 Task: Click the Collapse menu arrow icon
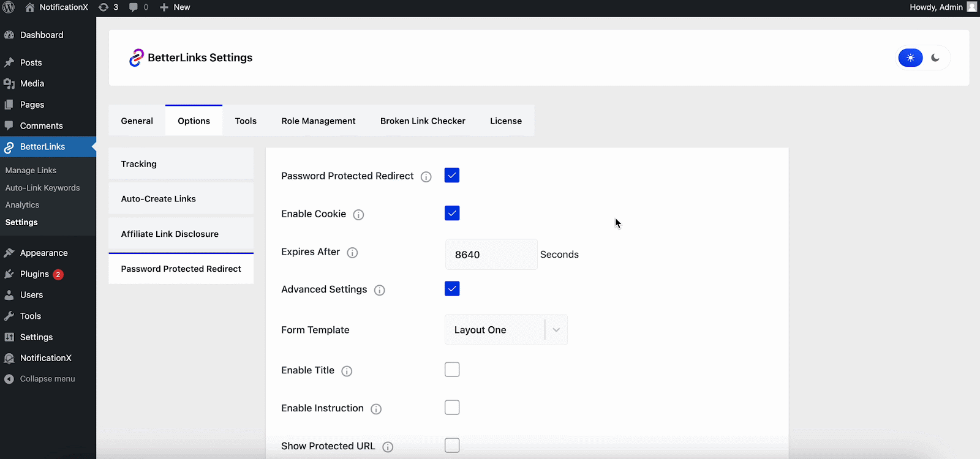9,379
